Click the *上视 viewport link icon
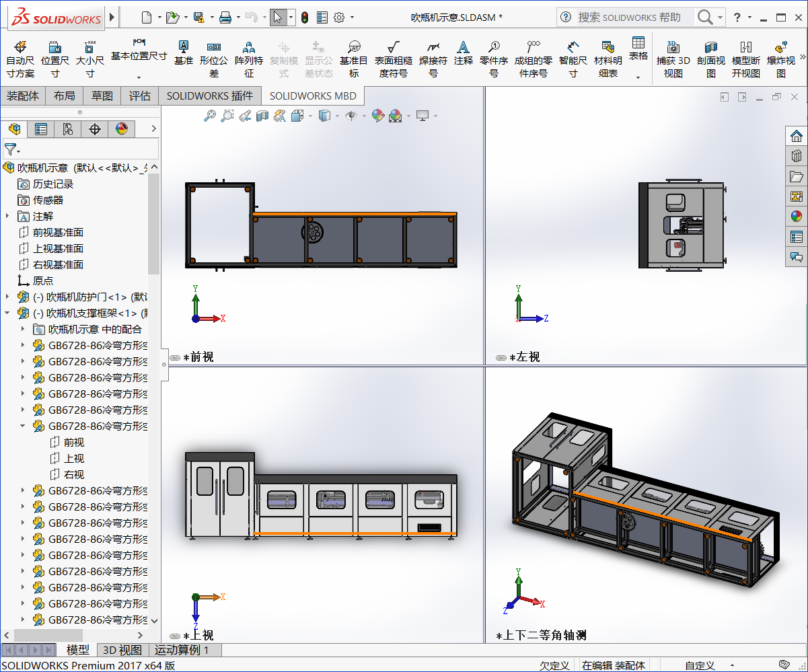 tap(175, 636)
